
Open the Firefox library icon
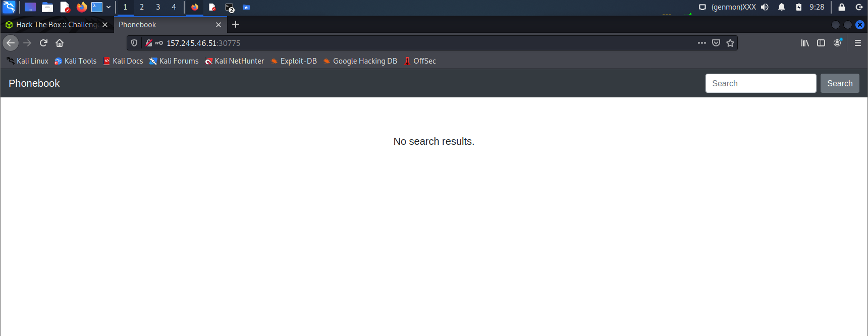tap(805, 43)
